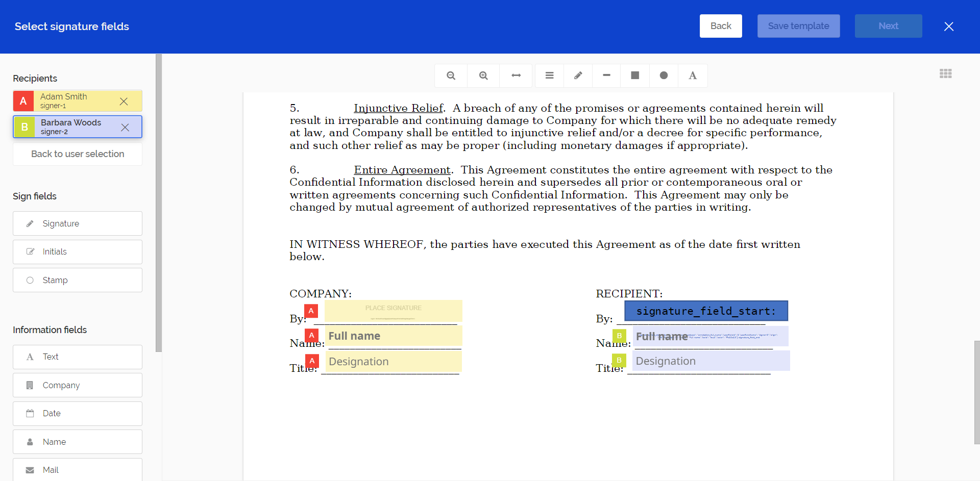Pick the filled rectangle shape tool

(635, 75)
